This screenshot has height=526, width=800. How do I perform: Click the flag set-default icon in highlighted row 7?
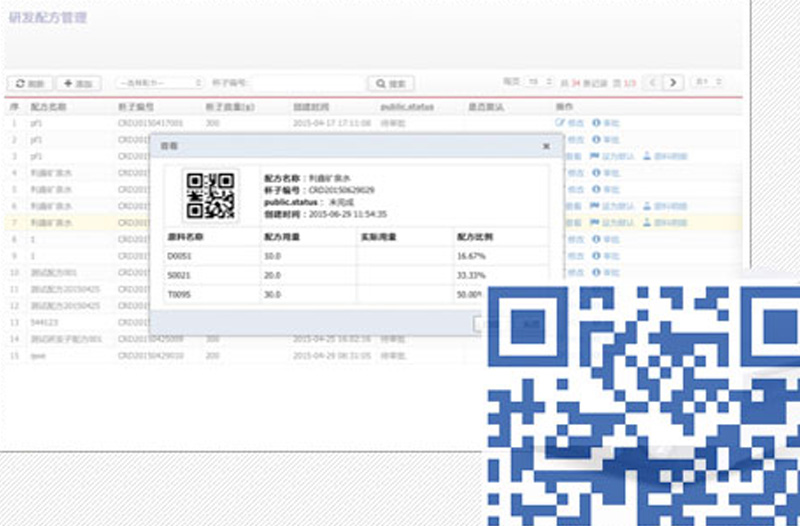tap(594, 222)
